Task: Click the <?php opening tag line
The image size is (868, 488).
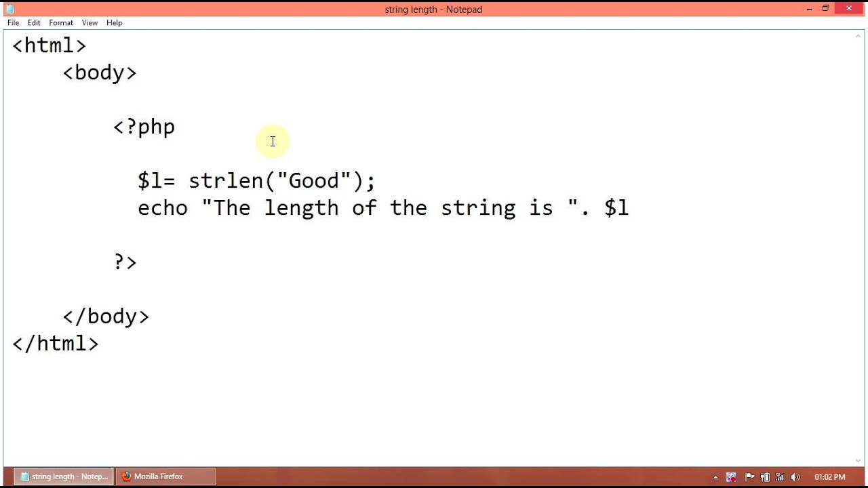Action: pos(144,127)
